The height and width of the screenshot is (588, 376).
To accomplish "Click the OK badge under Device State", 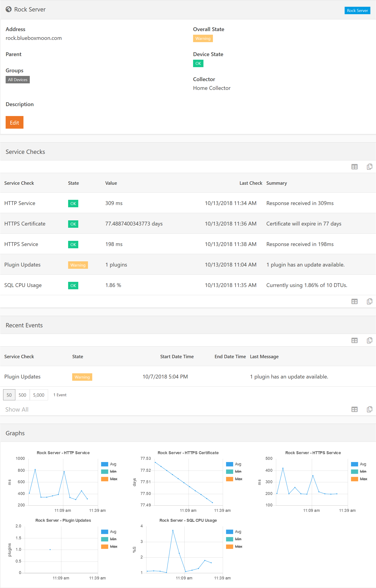I will pyautogui.click(x=198, y=64).
